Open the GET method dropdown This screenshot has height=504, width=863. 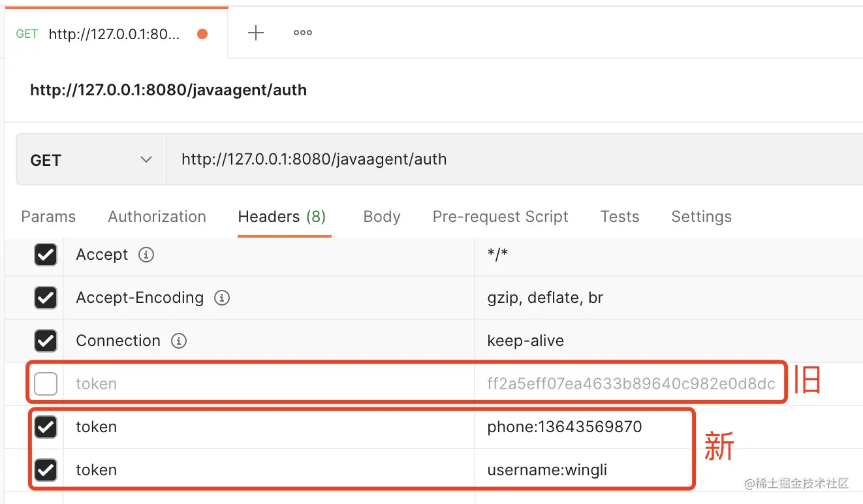pyautogui.click(x=91, y=160)
